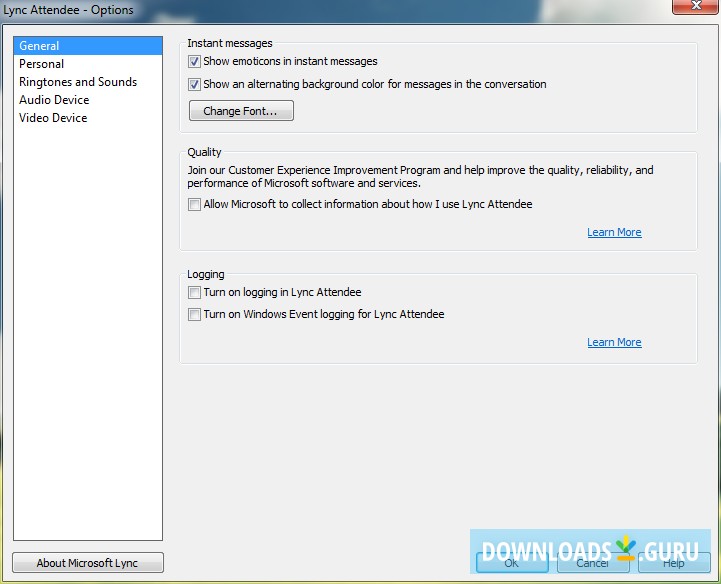Image resolution: width=721 pixels, height=584 pixels.
Task: Uncheck Show emoticons in instant messages
Action: [x=195, y=62]
